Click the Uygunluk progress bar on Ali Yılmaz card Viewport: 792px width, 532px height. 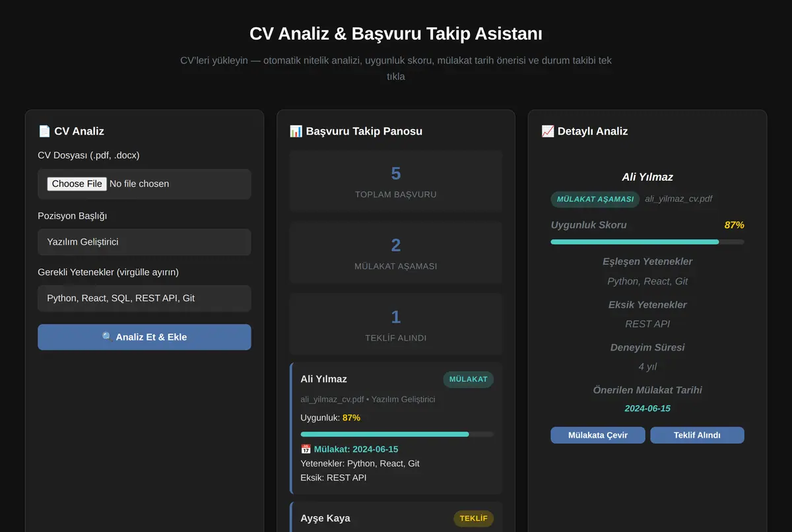pos(397,434)
